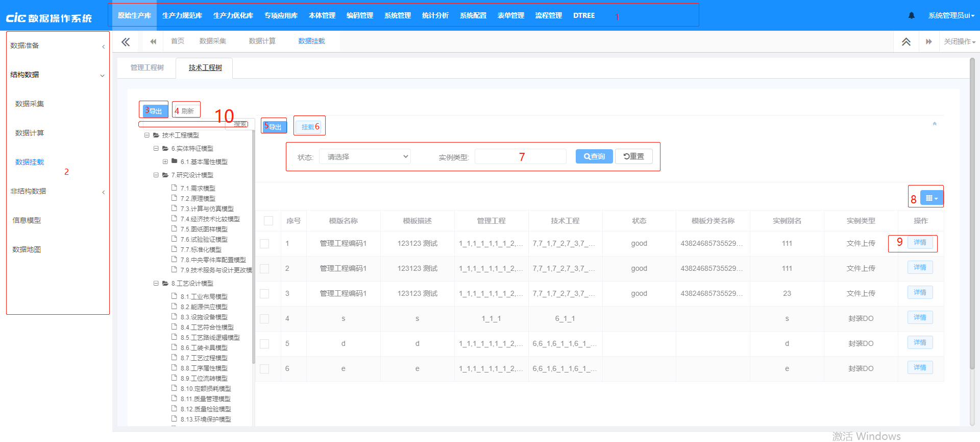Click the double up-chevron icon in tab bar
980x442 pixels.
point(906,42)
